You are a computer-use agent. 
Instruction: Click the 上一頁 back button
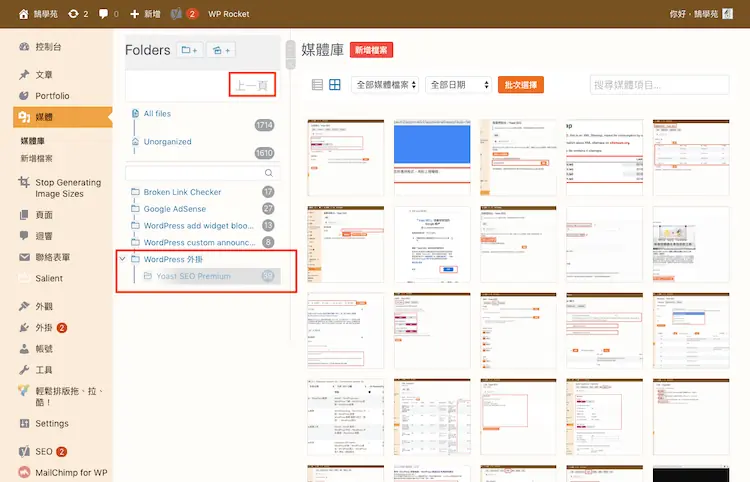pyautogui.click(x=252, y=85)
